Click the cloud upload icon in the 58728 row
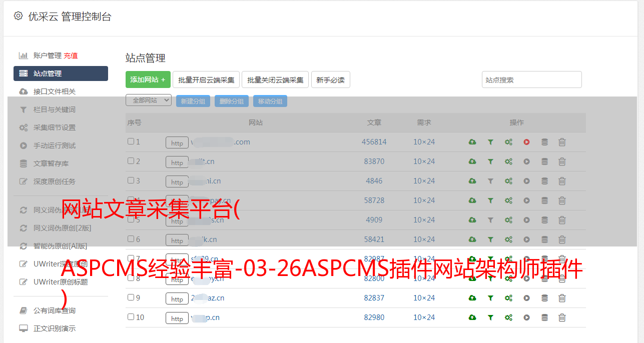This screenshot has height=343, width=644. click(472, 200)
